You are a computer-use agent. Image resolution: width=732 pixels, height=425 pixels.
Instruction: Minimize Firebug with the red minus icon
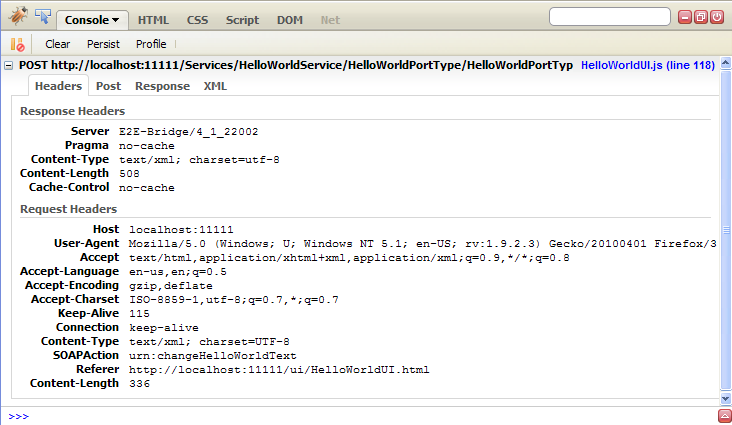coord(686,17)
